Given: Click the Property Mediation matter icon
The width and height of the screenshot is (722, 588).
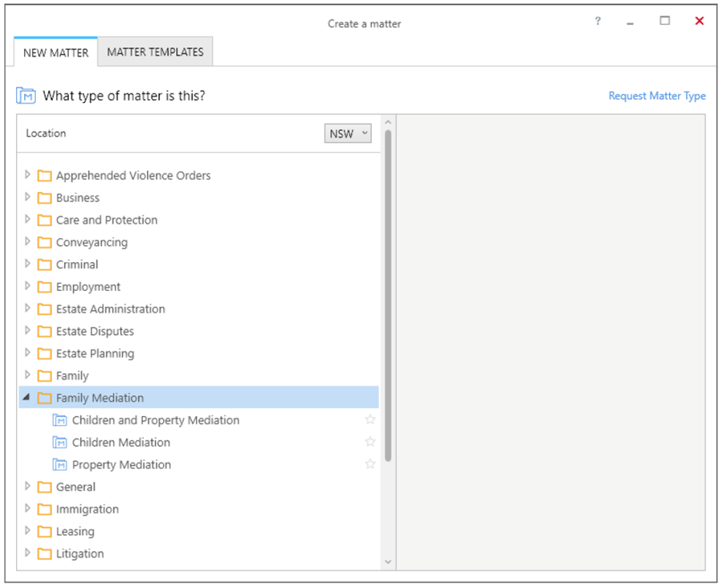Looking at the screenshot, I should pos(60,465).
